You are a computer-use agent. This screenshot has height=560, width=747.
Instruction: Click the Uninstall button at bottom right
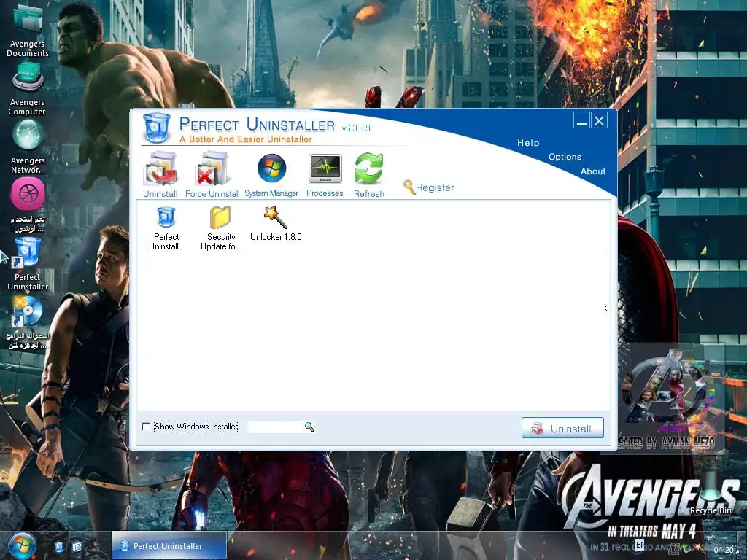562,428
